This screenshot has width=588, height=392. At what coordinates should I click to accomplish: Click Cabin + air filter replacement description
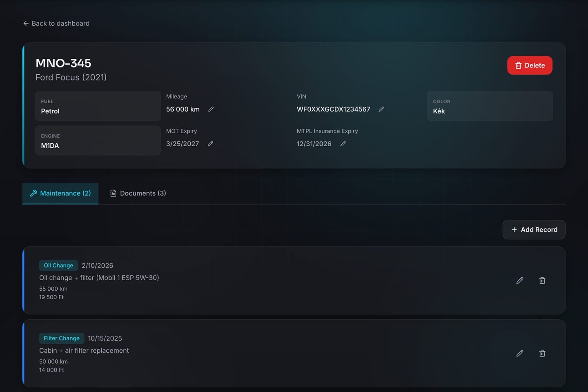pos(84,350)
